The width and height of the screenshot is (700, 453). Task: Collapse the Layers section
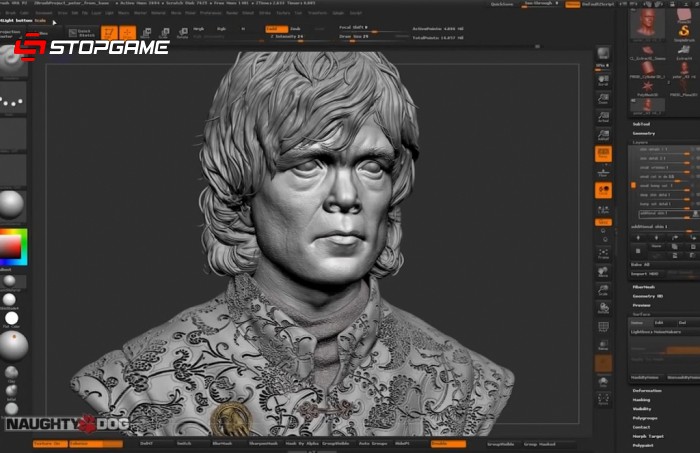coord(640,142)
